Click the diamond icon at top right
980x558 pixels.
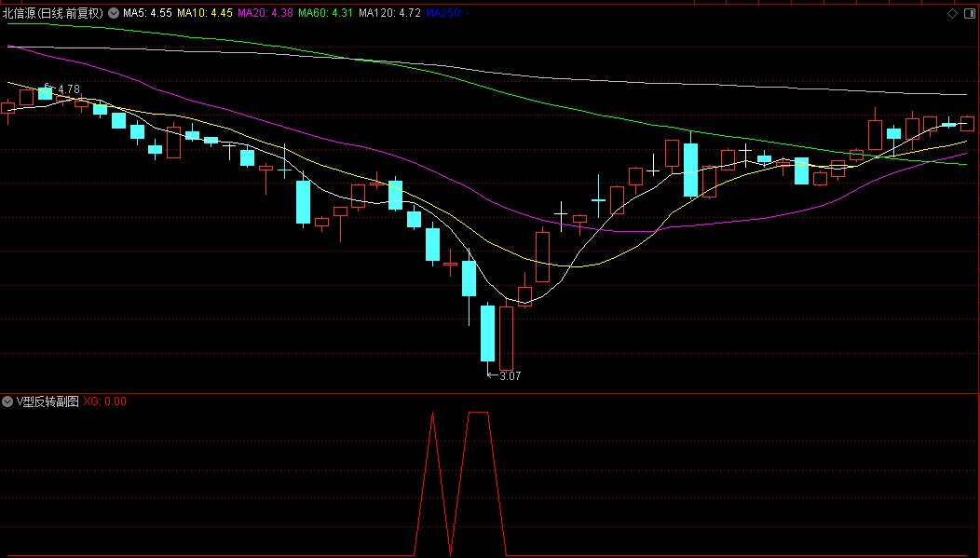[x=952, y=13]
